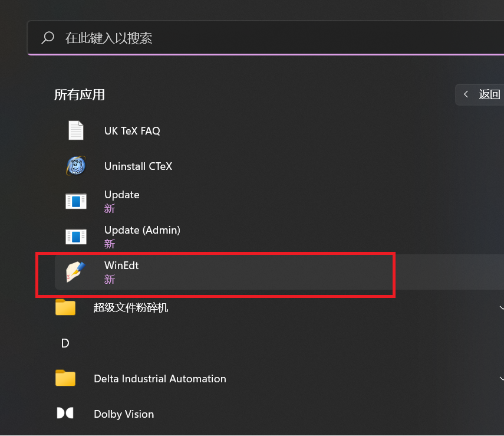Click the Delta Industrial Automation folder icon

click(x=65, y=378)
